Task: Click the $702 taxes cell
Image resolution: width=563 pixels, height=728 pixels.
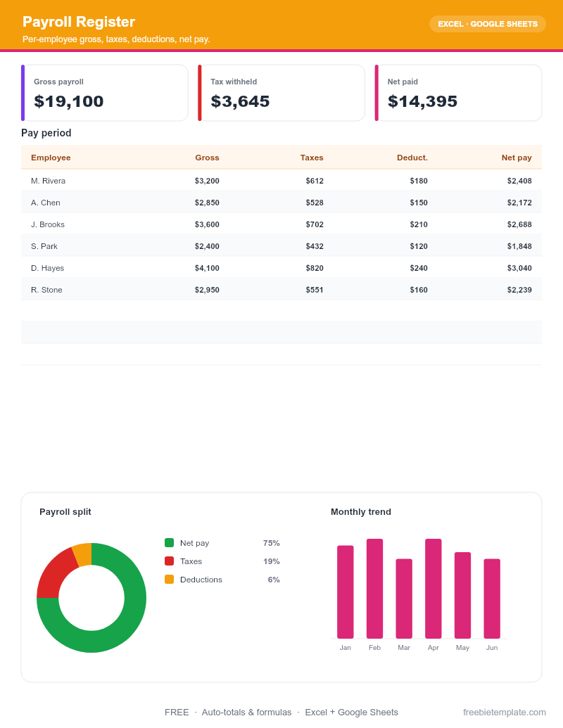Action: (x=315, y=224)
